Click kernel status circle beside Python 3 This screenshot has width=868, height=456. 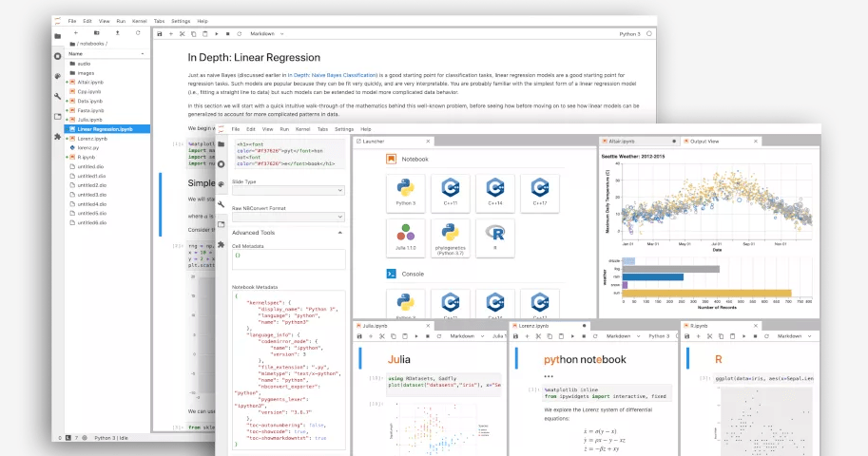click(648, 34)
